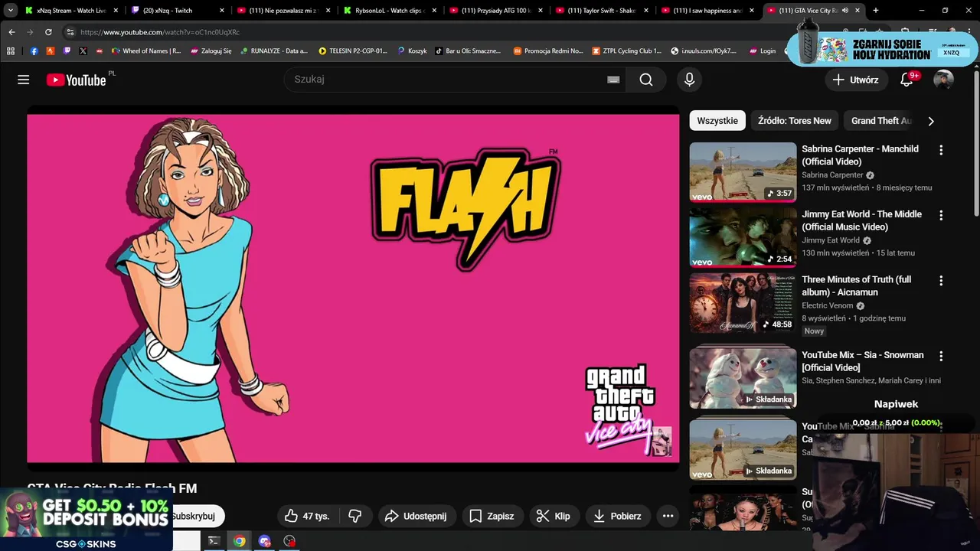
Task: Switch to Taylor Swift Shake tab
Action: [601, 11]
